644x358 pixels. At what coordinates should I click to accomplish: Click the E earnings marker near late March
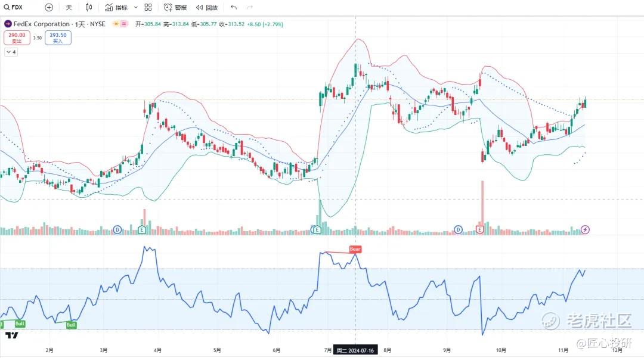(142, 230)
